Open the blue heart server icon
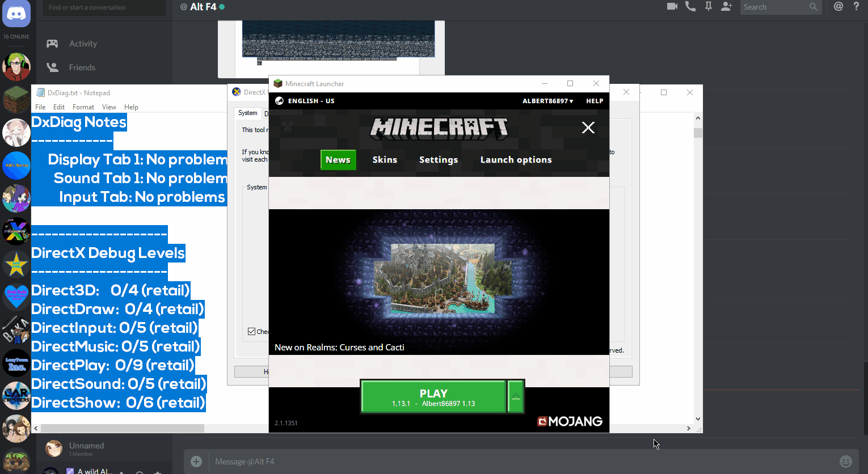The width and height of the screenshot is (868, 474). point(16,297)
